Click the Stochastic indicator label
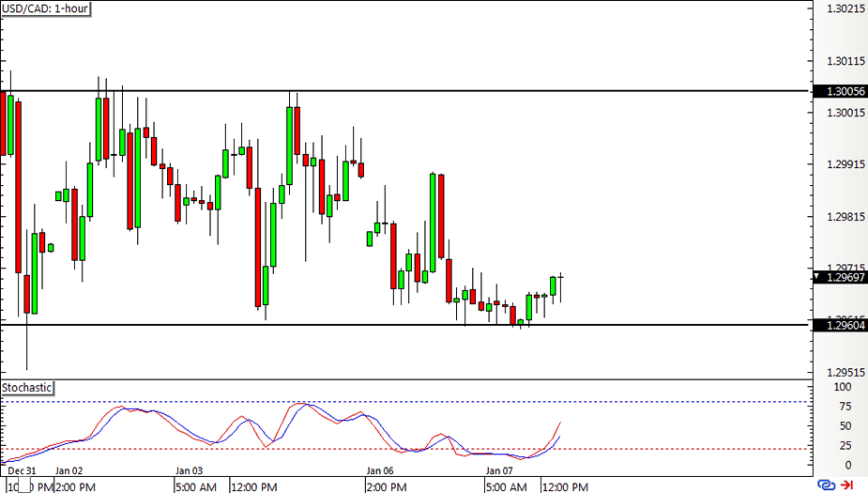 tap(26, 388)
